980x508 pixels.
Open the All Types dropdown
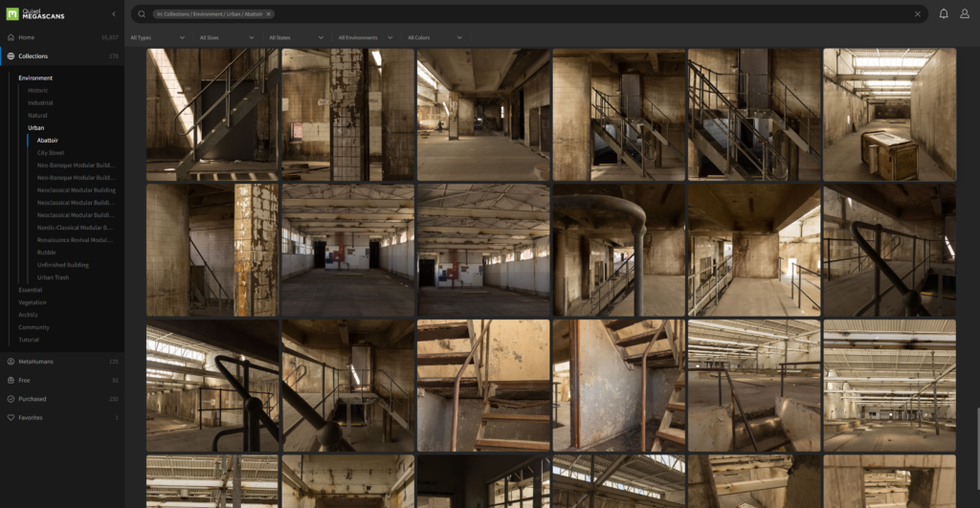158,37
